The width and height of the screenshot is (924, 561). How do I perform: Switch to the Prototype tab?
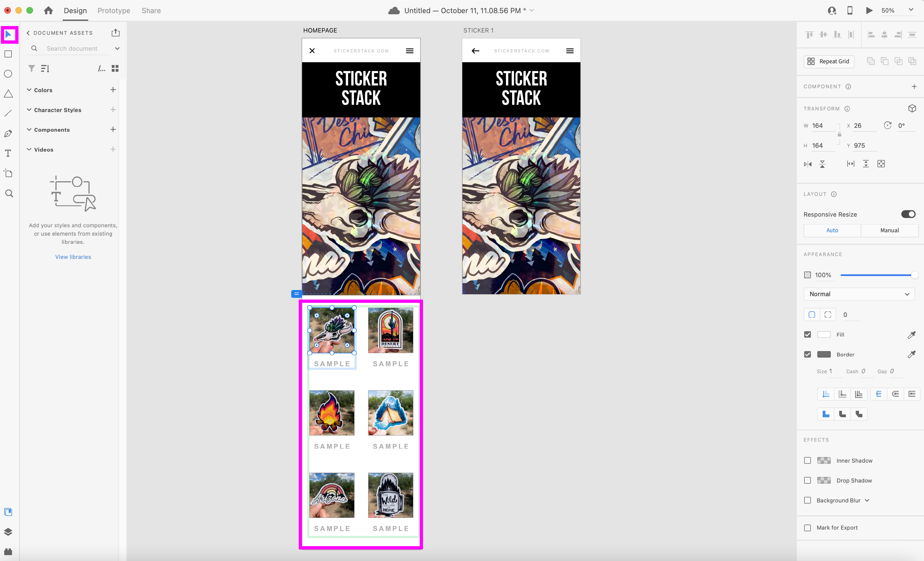(x=114, y=10)
